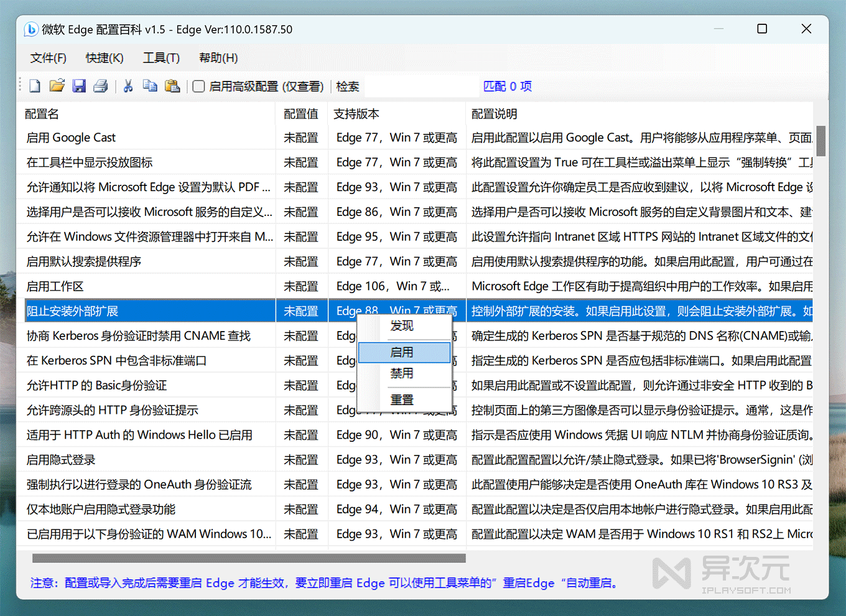Click the Edge app icon in title bar

31,29
